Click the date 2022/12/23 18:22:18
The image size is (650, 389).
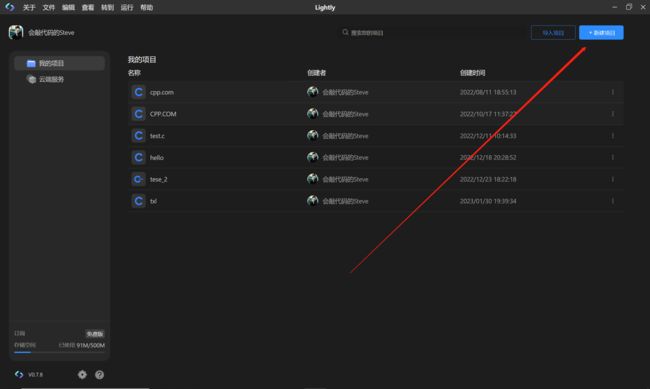pyautogui.click(x=488, y=179)
